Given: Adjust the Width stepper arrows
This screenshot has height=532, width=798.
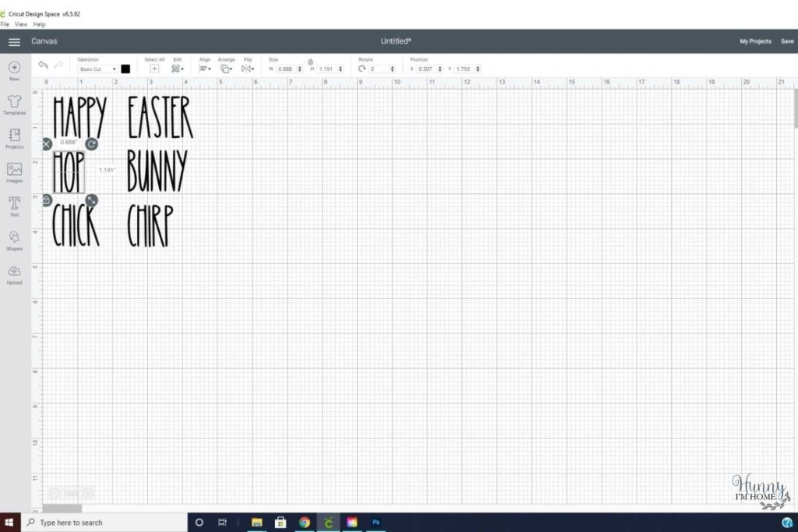Looking at the screenshot, I should pos(300,69).
